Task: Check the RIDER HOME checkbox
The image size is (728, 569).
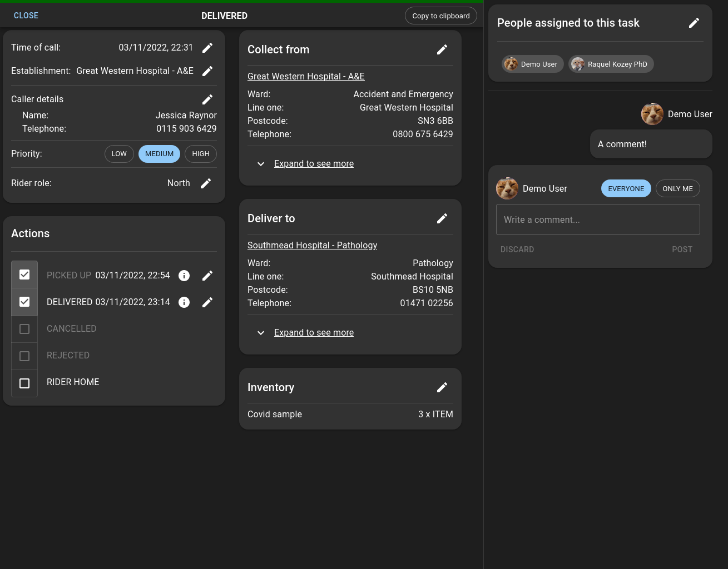Action: point(24,383)
